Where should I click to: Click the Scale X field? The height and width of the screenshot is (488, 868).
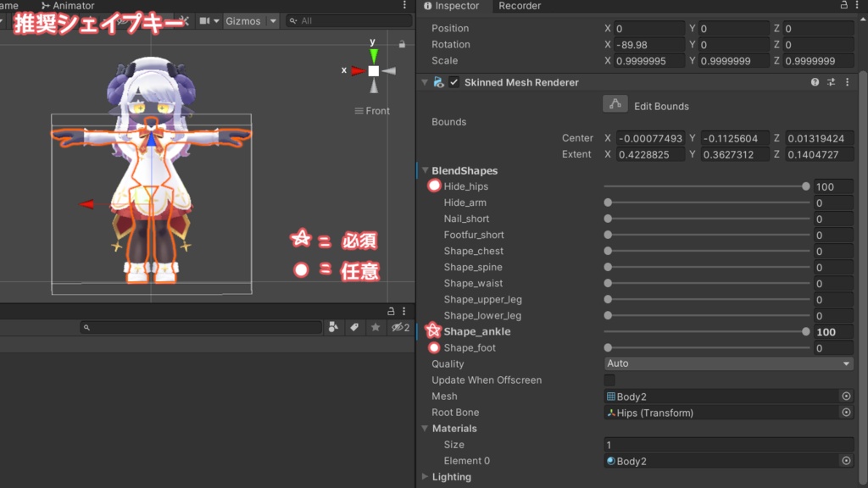[648, 61]
